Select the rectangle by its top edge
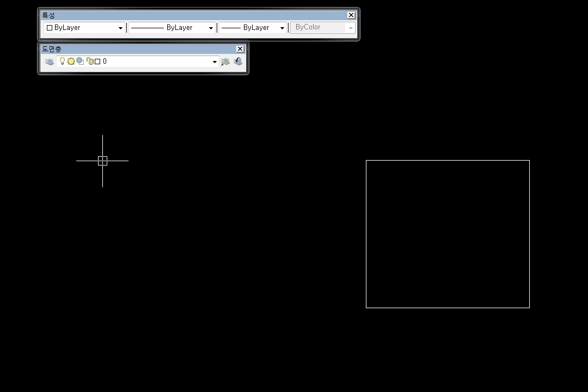 (448, 161)
